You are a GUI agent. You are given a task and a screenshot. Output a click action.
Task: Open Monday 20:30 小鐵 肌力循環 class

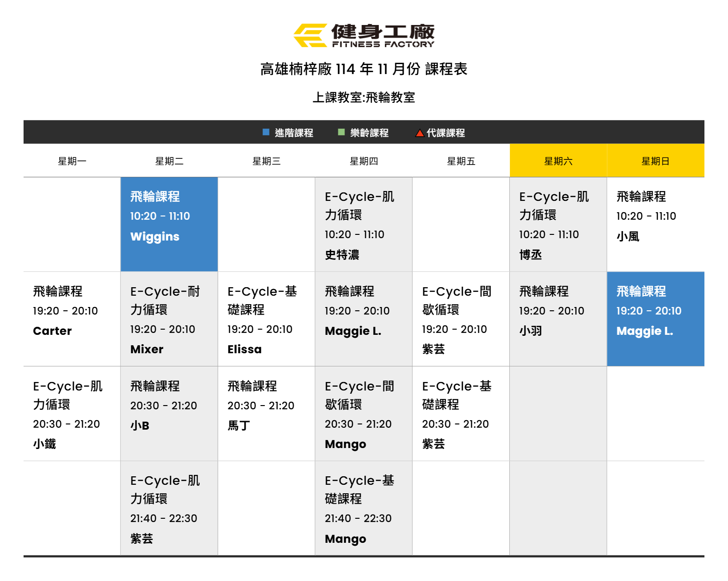coord(72,414)
